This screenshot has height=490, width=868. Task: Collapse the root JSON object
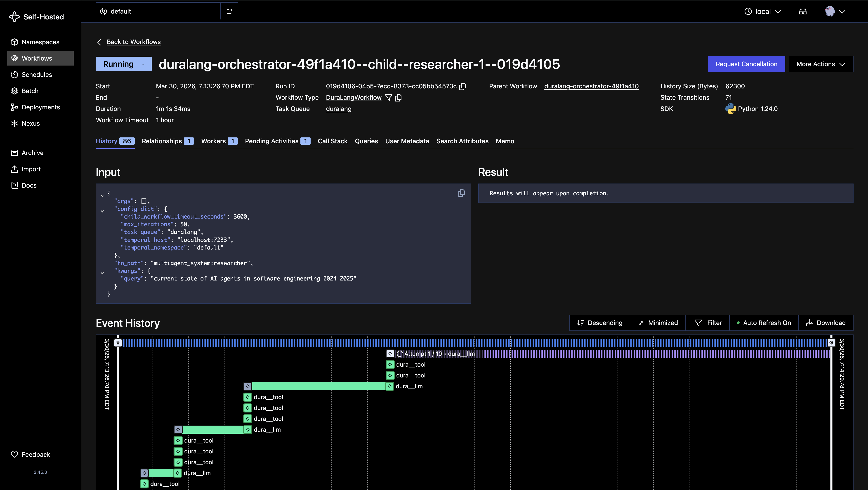point(102,196)
